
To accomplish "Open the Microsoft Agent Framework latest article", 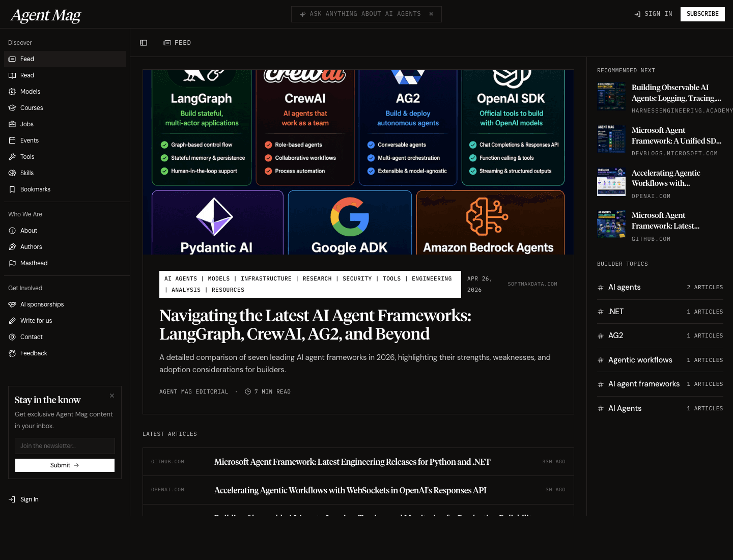I will (x=352, y=462).
